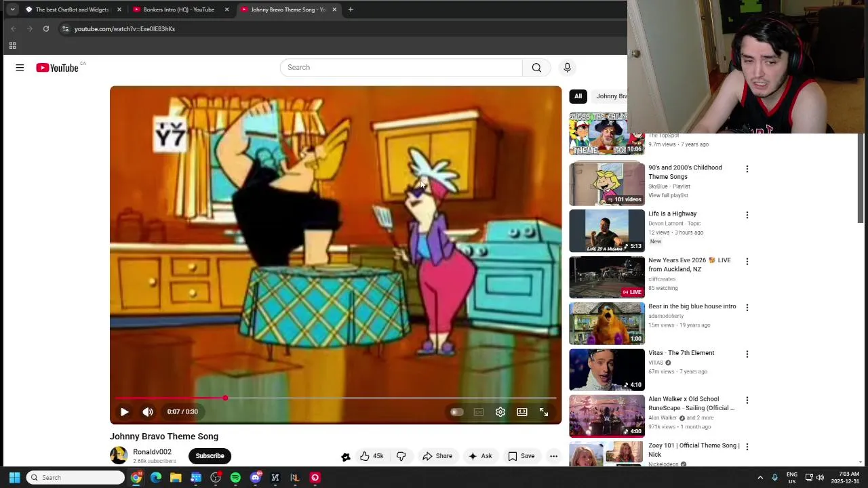Select the Johnny Bravo filter chip

point(610,96)
